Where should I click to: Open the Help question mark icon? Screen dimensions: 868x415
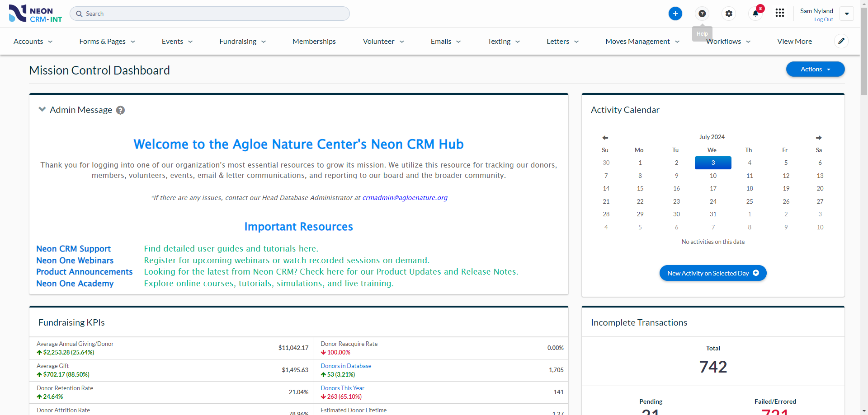coord(702,14)
